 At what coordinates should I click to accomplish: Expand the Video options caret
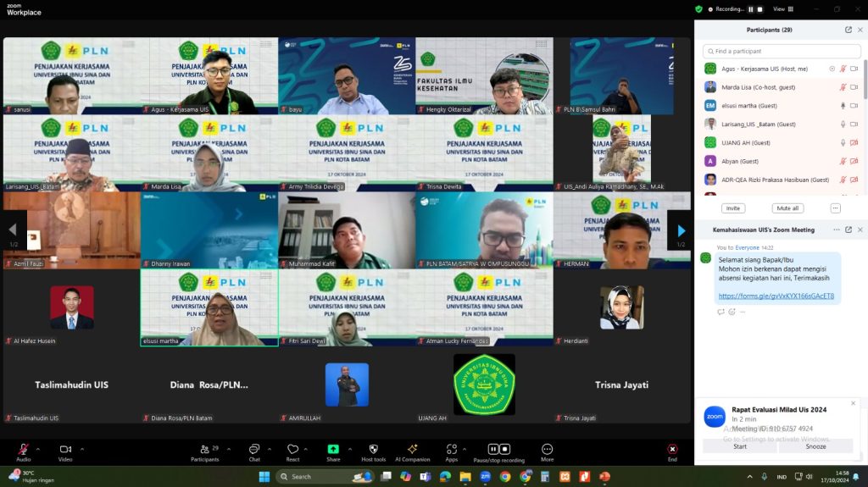pos(82,449)
